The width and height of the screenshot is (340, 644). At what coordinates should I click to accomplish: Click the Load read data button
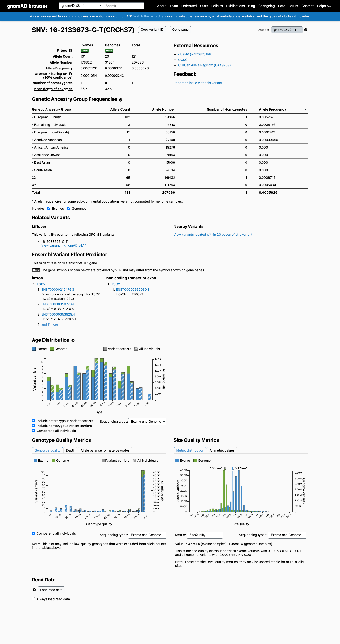51,590
